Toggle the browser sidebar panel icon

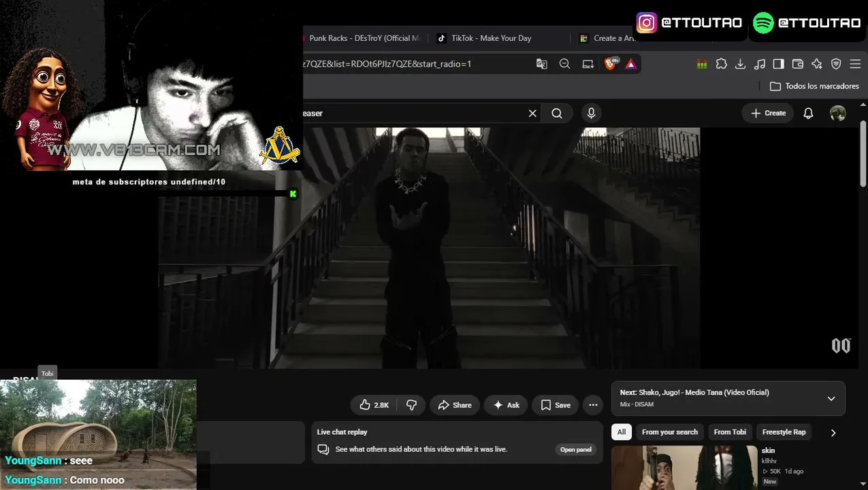click(779, 64)
